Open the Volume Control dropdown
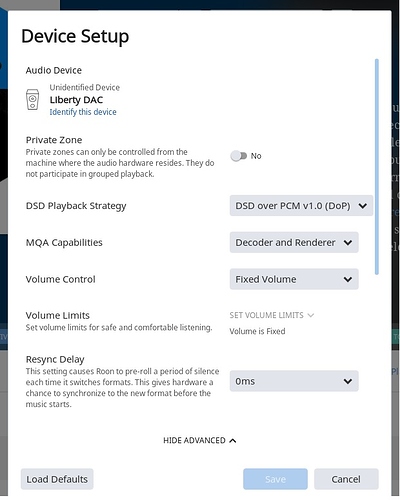 294,279
